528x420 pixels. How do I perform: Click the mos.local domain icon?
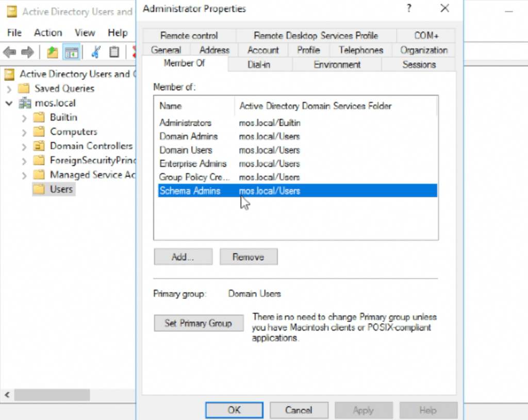coord(25,103)
